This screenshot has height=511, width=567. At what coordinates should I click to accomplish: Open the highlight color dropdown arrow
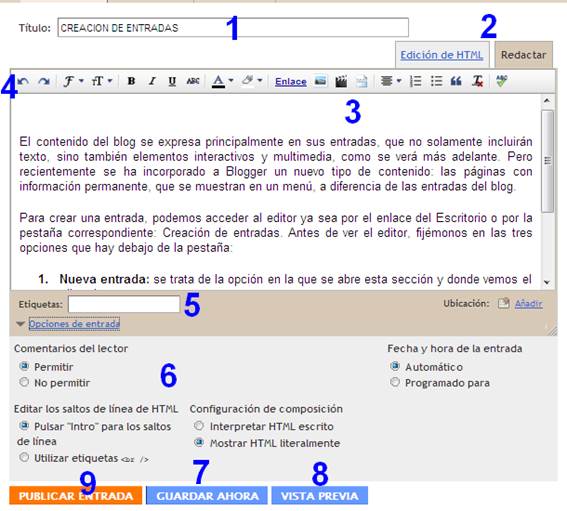coord(260,81)
